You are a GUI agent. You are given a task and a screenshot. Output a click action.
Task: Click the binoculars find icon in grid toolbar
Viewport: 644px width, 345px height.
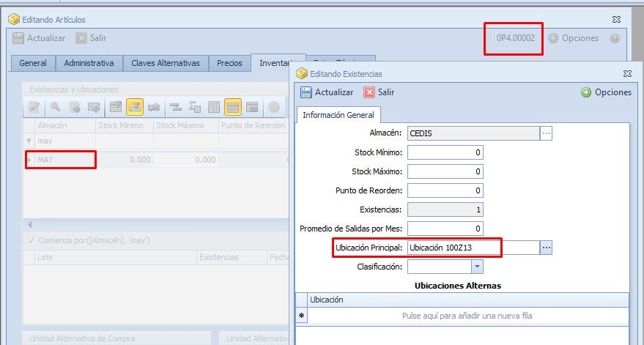154,107
